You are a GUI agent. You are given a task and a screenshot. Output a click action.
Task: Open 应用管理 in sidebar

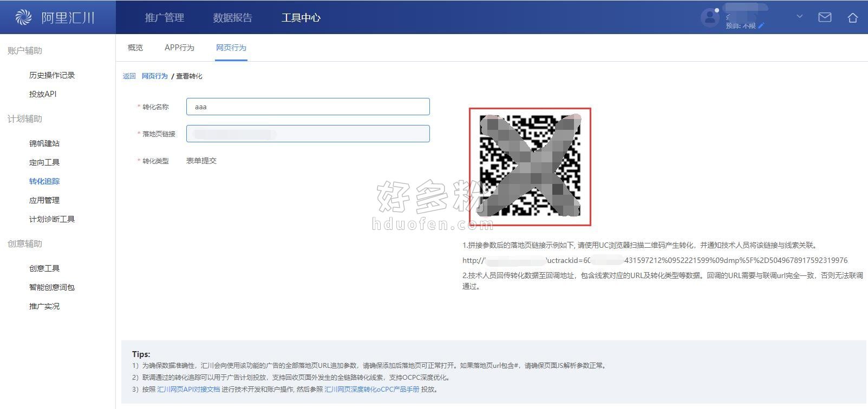coord(44,200)
